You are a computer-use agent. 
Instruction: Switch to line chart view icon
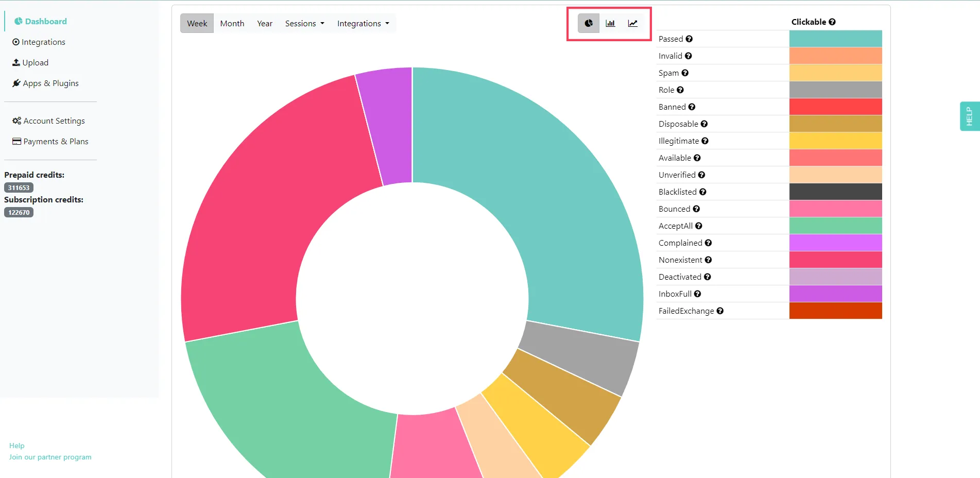[632, 23]
